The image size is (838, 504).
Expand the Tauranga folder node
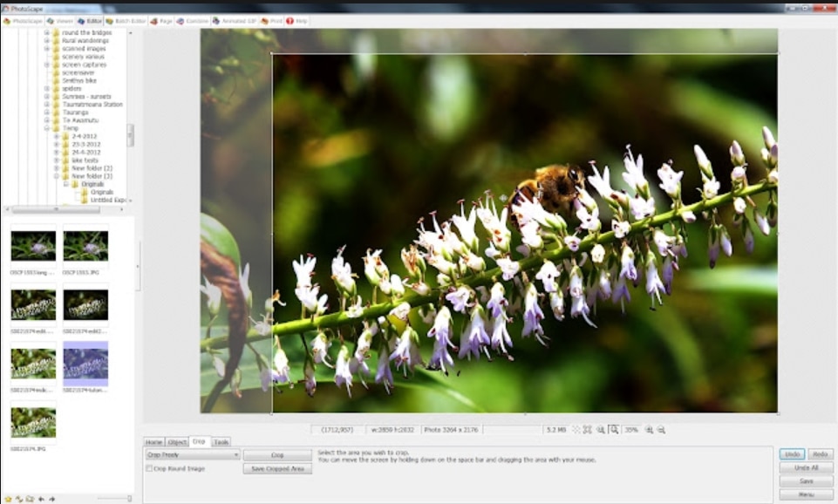click(47, 112)
